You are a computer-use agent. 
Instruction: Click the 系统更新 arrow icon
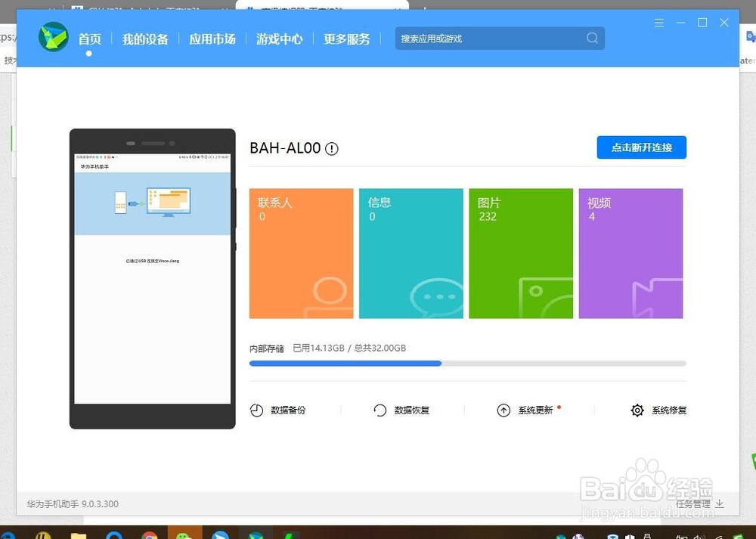pos(503,410)
